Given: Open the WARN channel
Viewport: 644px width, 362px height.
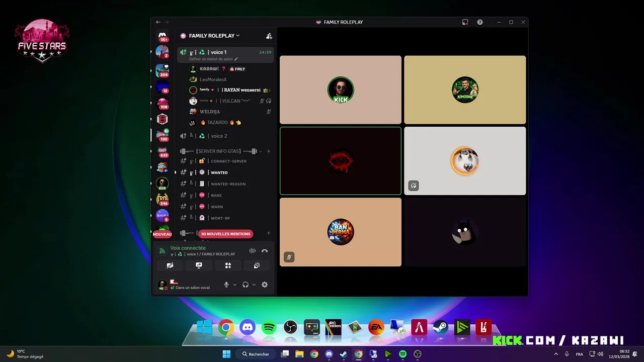Looking at the screenshot, I should click(x=225, y=207).
